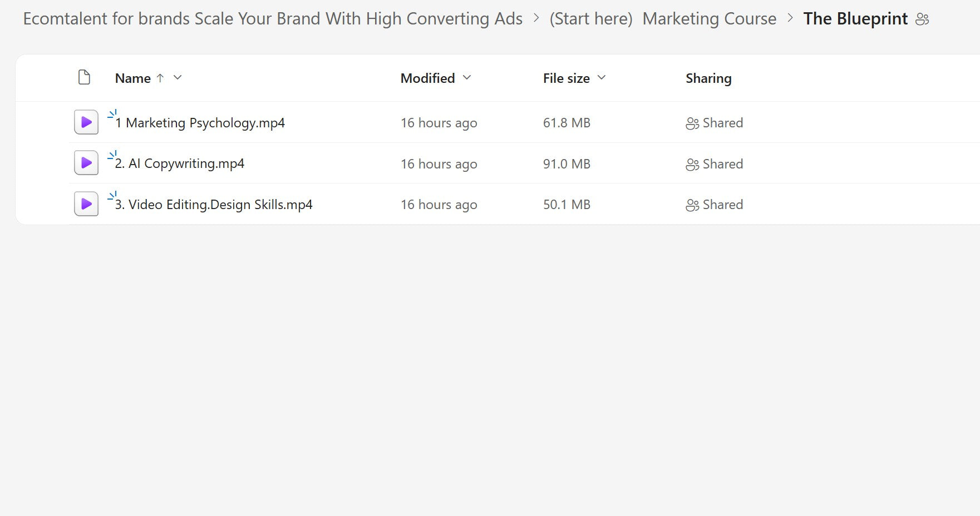Click the 61.8 MB file size value
Screen dimensions: 980x516
[x=567, y=123]
